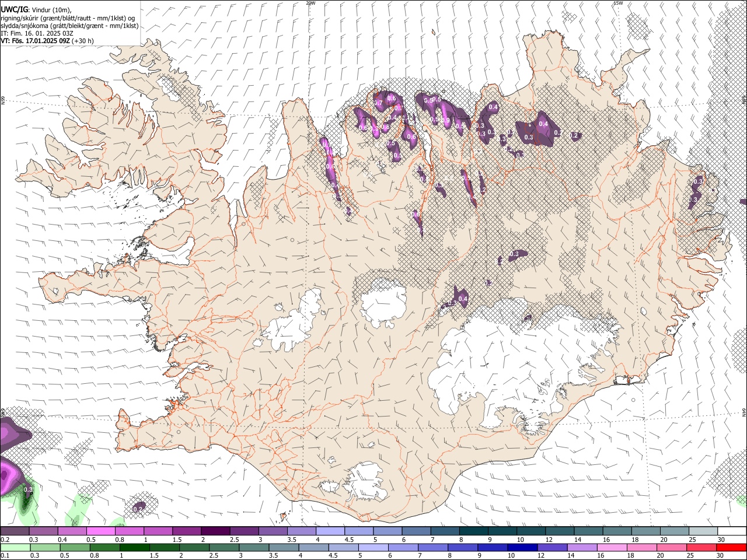Pick the rain-scale swatch between 9 and 10
This screenshot has height=560, width=747.
(493, 547)
